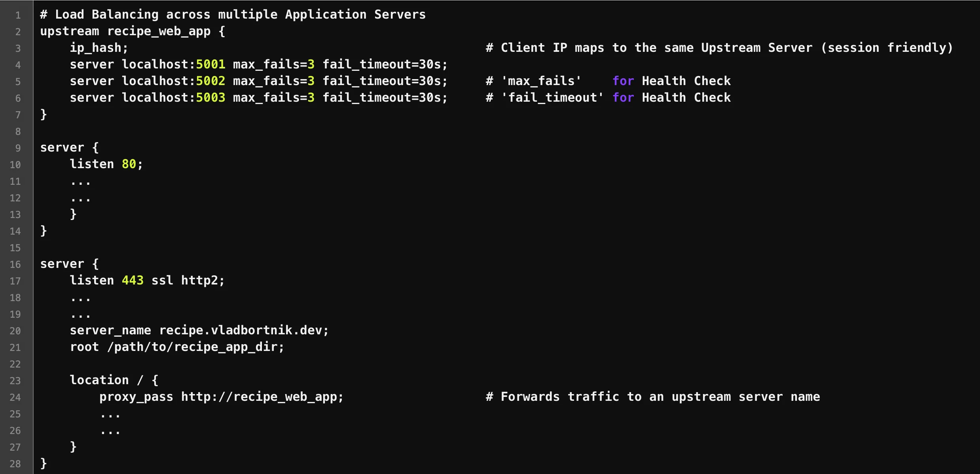
Task: Click the "listen 80;" directive
Action: pyautogui.click(x=106, y=164)
